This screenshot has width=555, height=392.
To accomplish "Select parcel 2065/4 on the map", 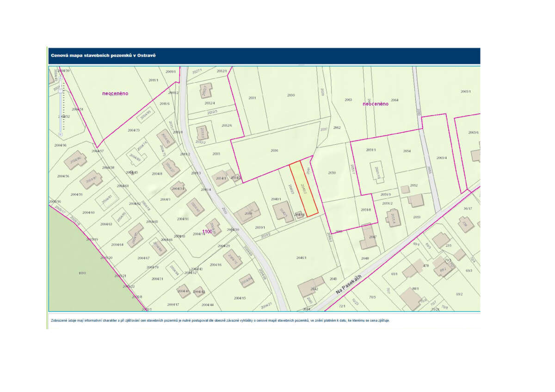I will click(441, 158).
